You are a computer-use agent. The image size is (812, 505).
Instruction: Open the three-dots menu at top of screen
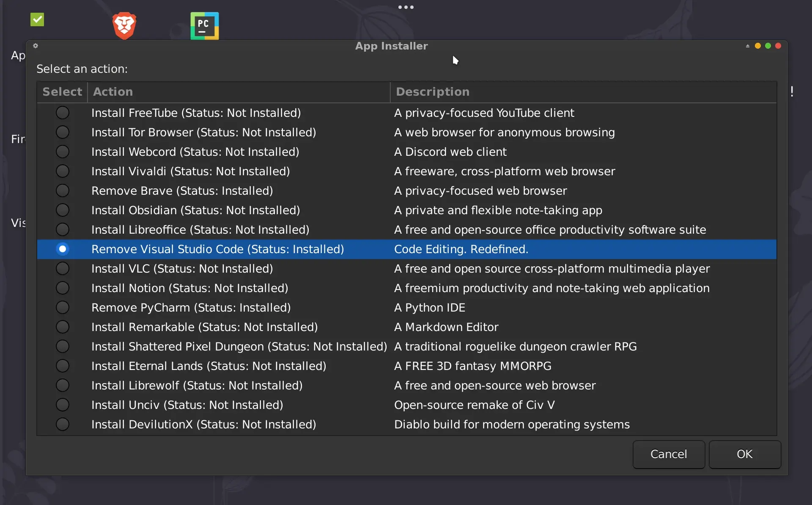[406, 7]
